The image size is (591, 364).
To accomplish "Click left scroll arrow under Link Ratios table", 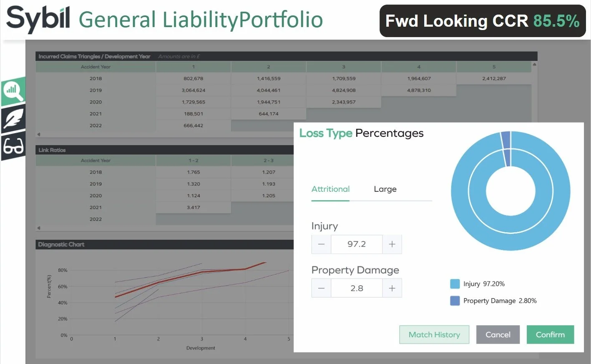I will pos(39,228).
